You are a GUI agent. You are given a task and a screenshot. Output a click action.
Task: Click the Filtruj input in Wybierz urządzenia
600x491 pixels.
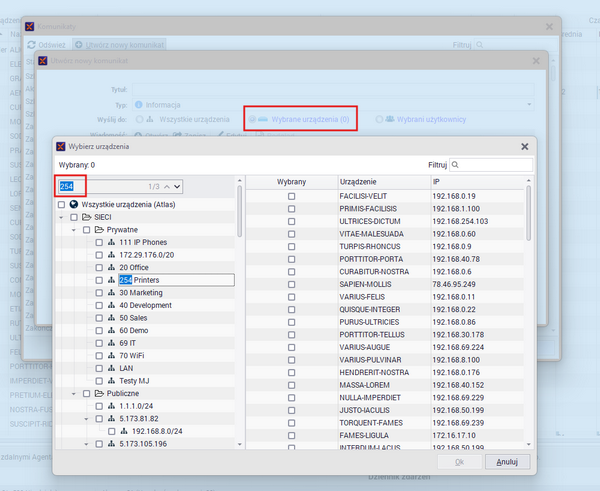(491, 165)
